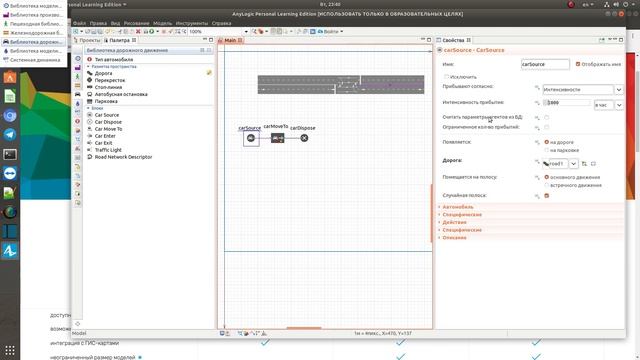Select основного движения radio option
Viewport: 640px width, 360px height.
(x=547, y=177)
